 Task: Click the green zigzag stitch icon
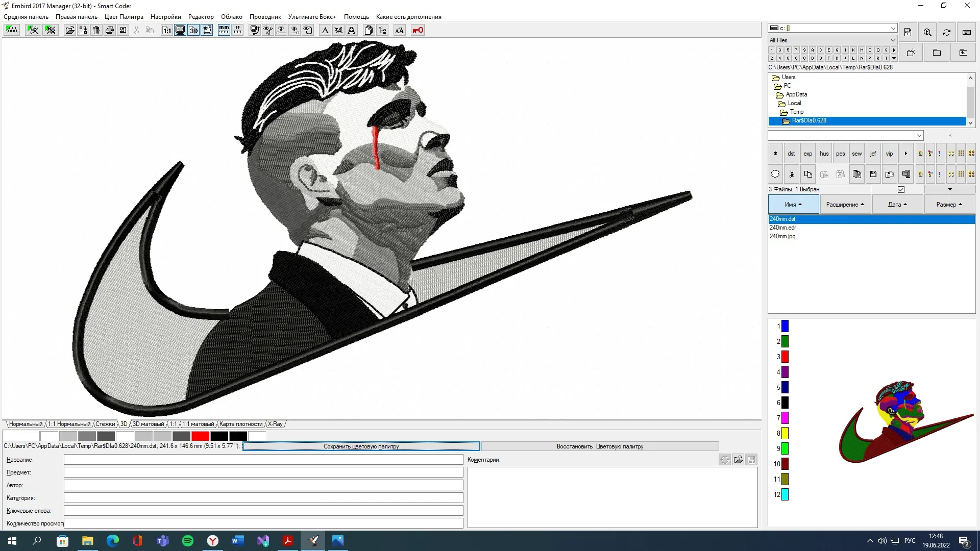11,30
